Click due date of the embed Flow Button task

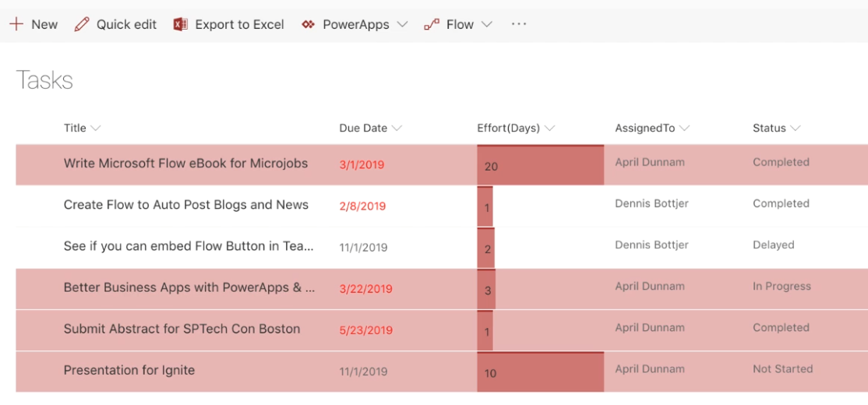(363, 248)
